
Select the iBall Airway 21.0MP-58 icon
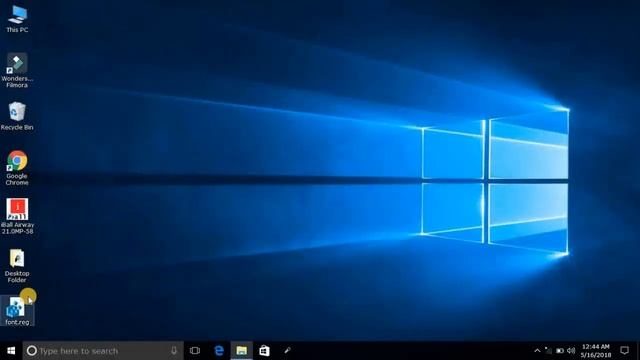coord(17,216)
